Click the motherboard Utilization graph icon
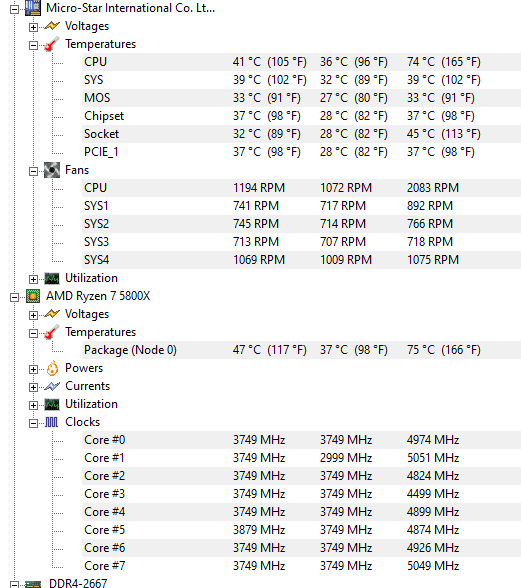The width and height of the screenshot is (521, 588). pos(52,278)
